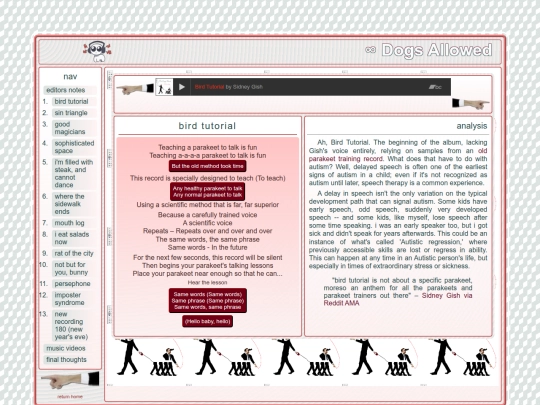Open the Bird Tutorial track title link
The image size is (540, 405).
209,87
